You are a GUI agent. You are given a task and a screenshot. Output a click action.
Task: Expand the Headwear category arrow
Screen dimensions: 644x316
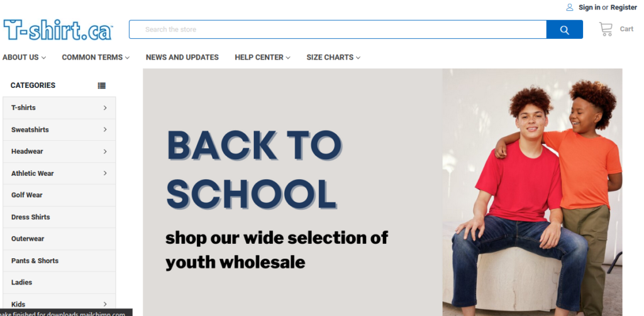pos(105,151)
